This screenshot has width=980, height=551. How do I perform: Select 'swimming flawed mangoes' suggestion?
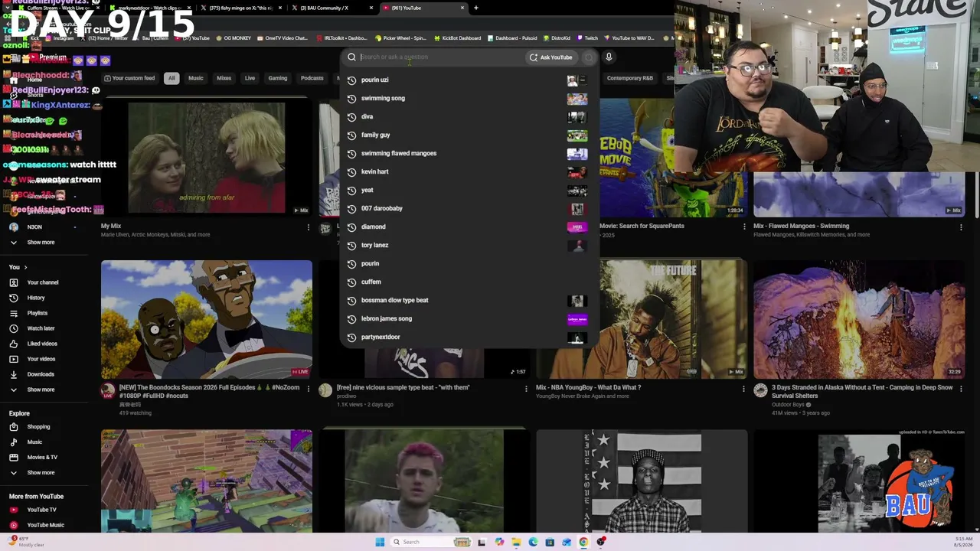click(x=399, y=153)
